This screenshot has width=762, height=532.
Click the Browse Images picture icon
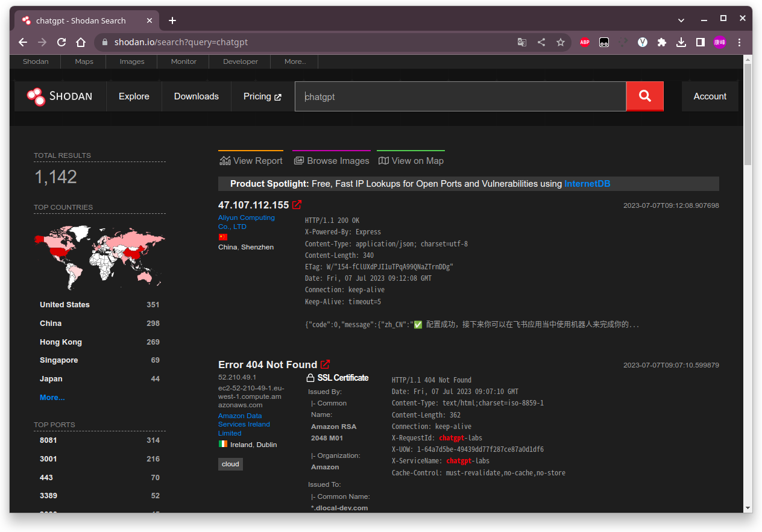tap(300, 160)
